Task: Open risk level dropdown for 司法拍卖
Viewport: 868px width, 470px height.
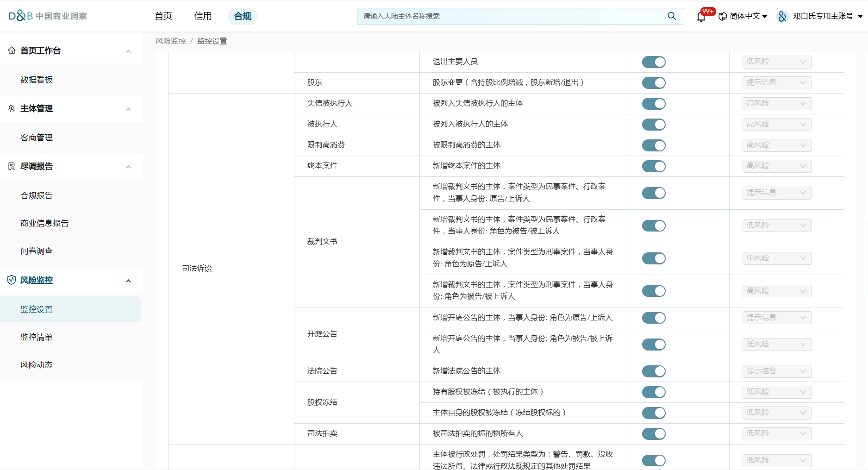Action: (x=777, y=434)
